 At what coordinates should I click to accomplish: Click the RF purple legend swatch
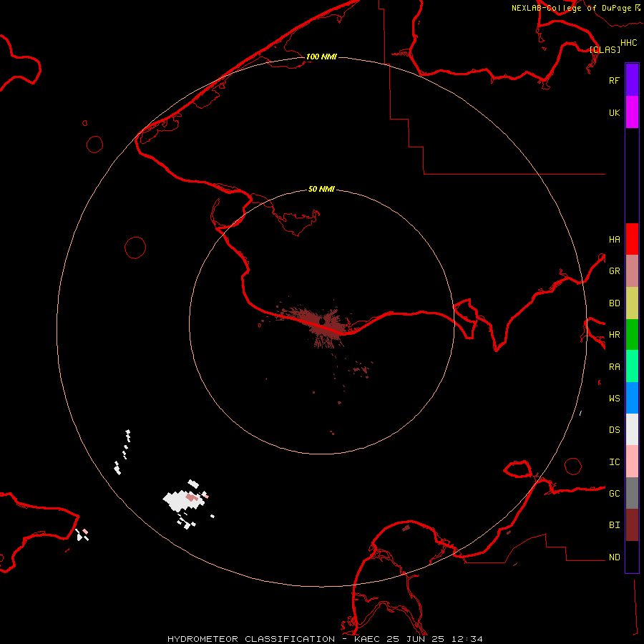[x=632, y=80]
